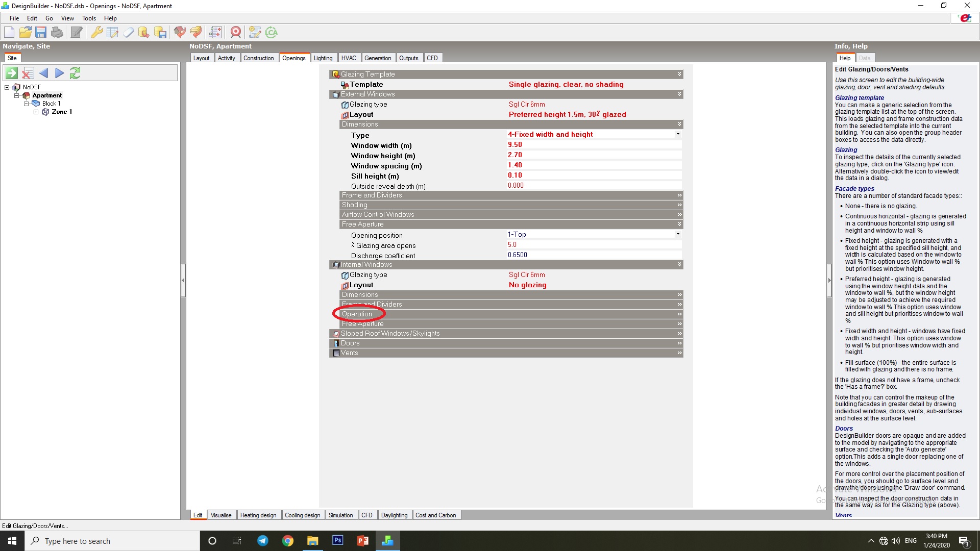Open the Daylighting bottom tab
The width and height of the screenshot is (980, 551).
[394, 515]
